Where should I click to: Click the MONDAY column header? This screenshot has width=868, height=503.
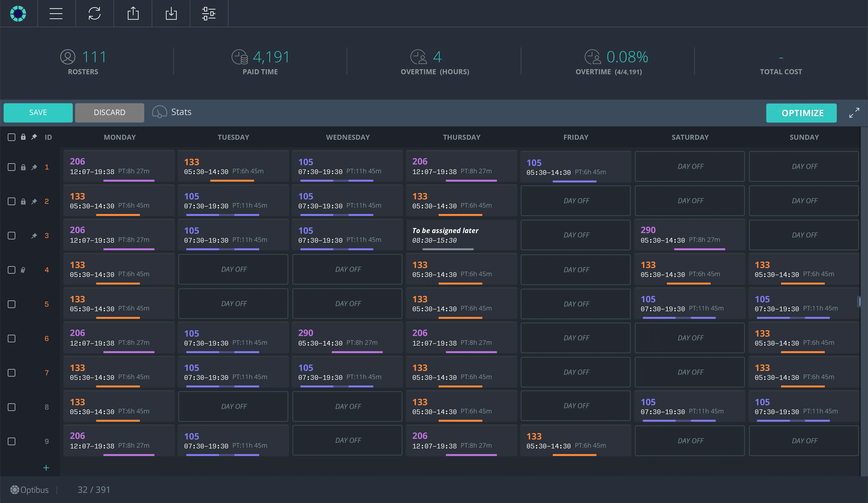[x=120, y=137]
